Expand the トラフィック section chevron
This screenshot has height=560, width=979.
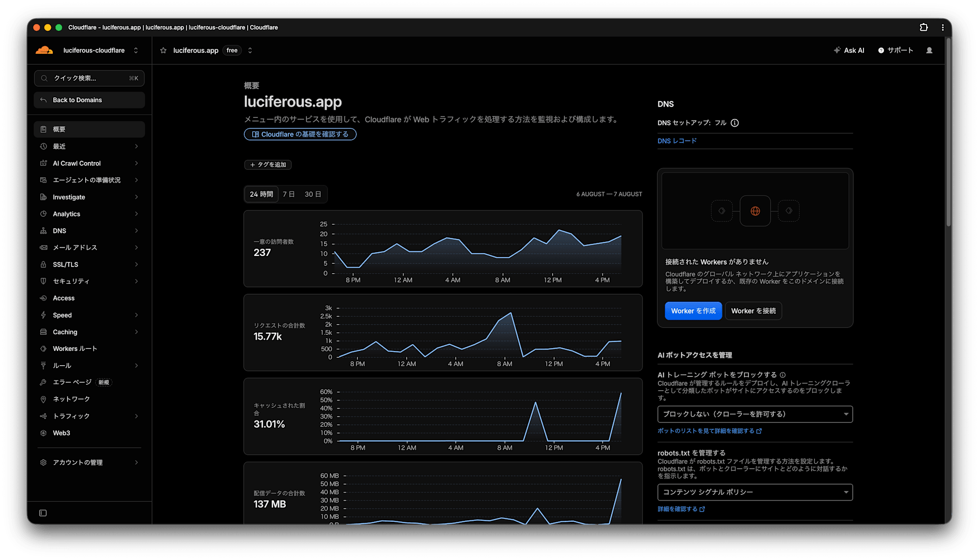pyautogui.click(x=137, y=416)
